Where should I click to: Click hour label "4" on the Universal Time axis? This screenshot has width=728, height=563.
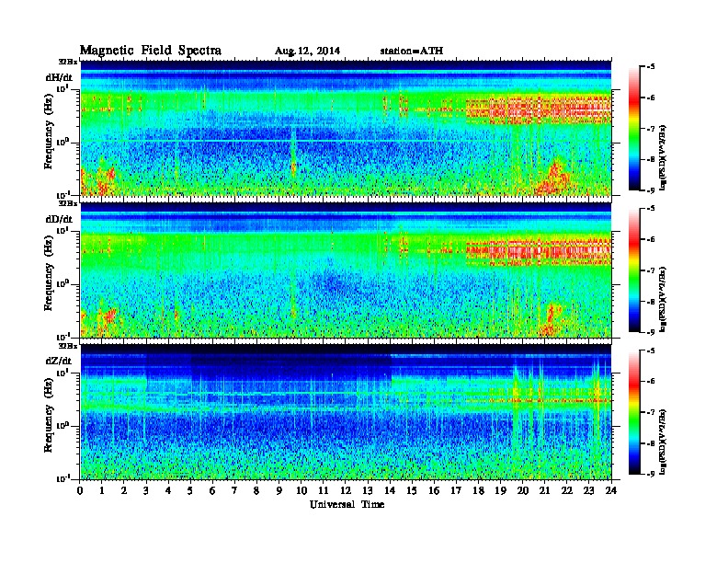[x=168, y=491]
